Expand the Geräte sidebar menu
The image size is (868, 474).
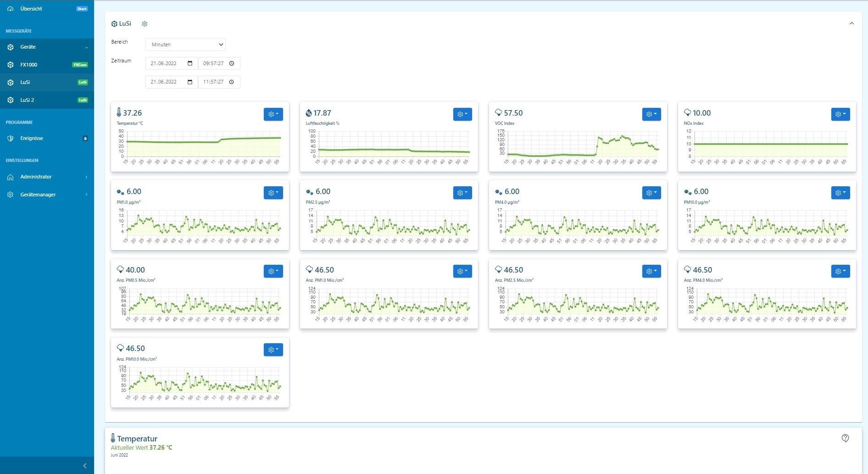47,47
